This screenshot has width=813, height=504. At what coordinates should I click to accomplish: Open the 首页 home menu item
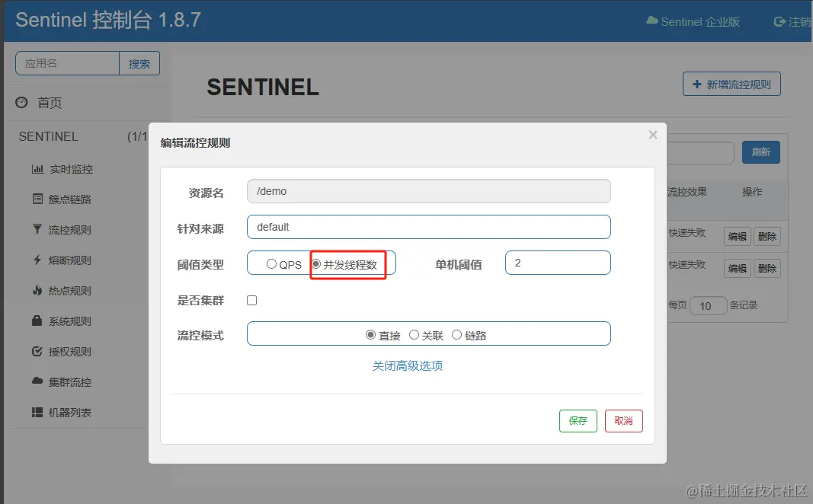click(50, 103)
